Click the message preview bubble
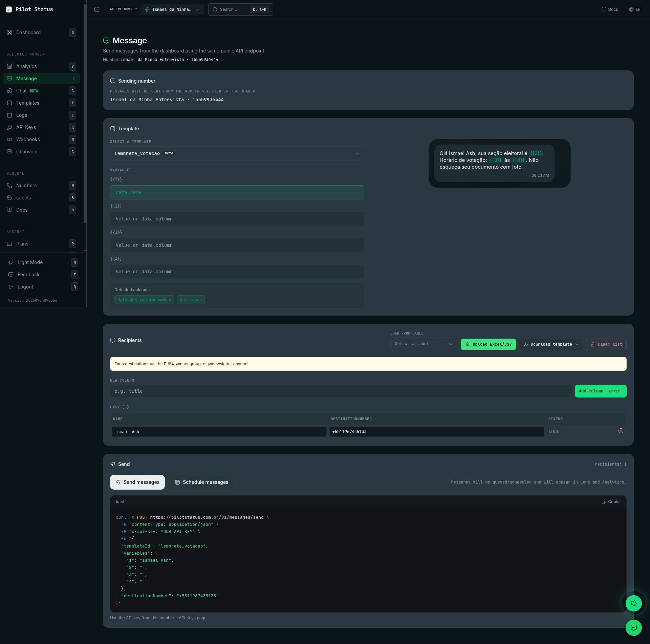The width and height of the screenshot is (650, 644). [x=494, y=163]
